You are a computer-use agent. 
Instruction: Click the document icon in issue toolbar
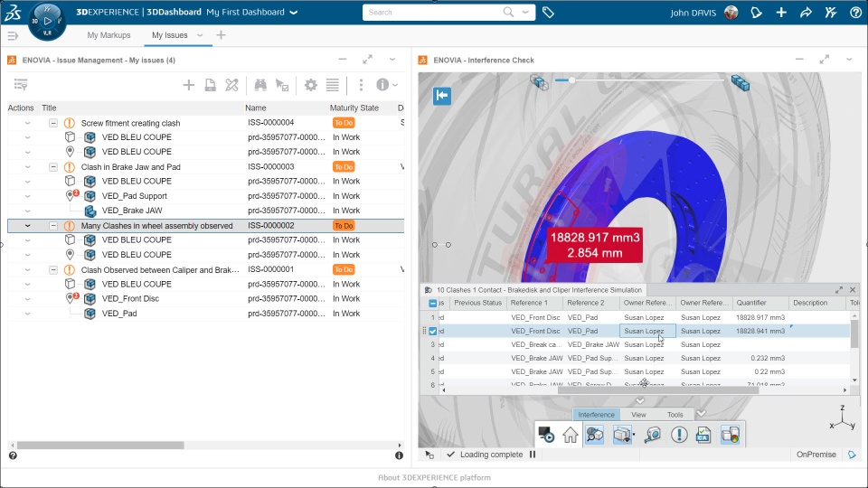click(211, 85)
